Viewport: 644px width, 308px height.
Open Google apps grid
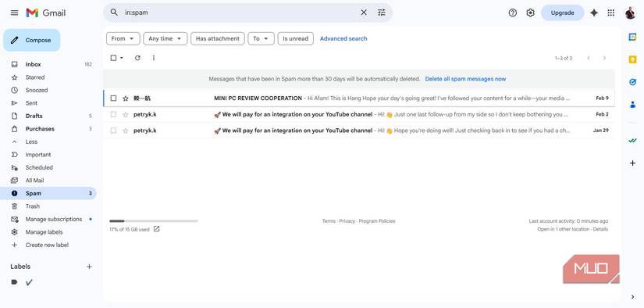tap(611, 13)
